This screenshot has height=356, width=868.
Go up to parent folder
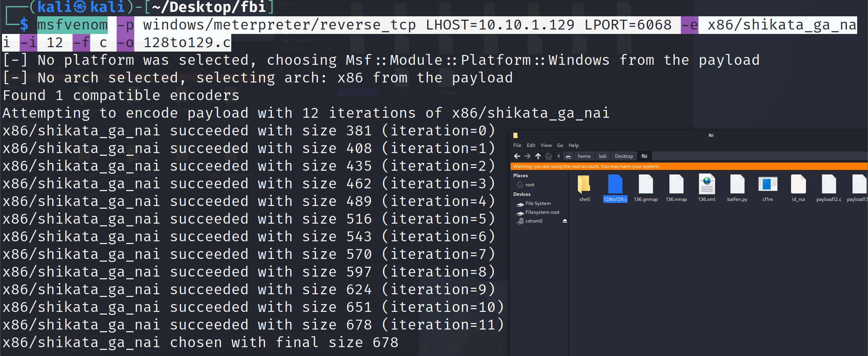pyautogui.click(x=538, y=156)
